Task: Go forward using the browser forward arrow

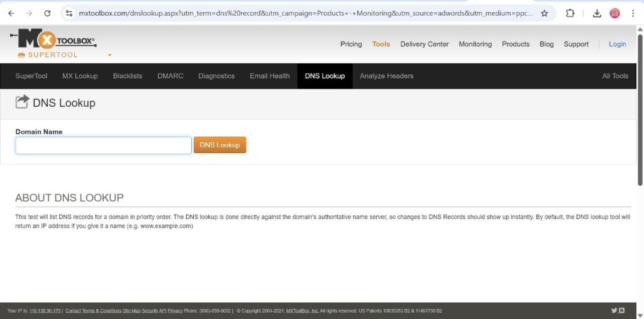Action: coord(29,13)
